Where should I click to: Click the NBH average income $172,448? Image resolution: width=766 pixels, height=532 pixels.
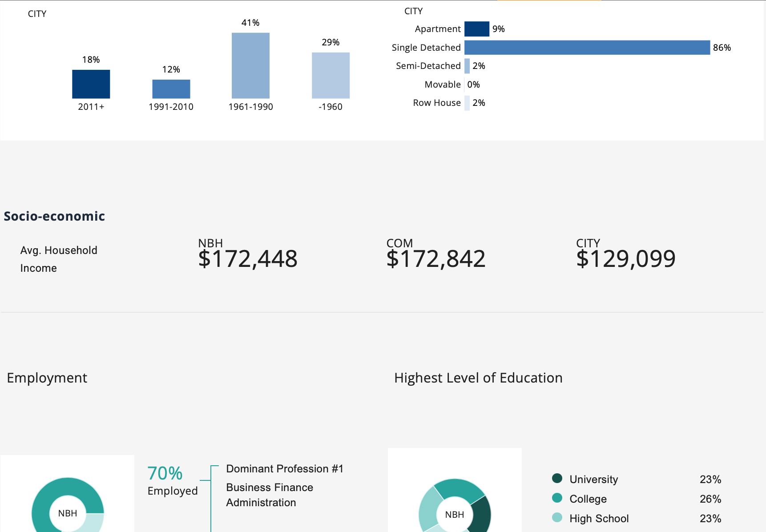(x=248, y=258)
